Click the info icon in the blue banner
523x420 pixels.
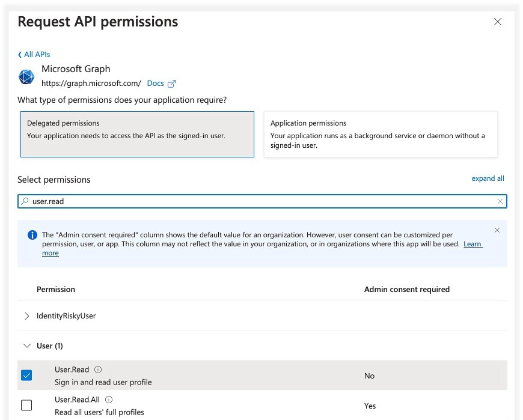coord(32,234)
